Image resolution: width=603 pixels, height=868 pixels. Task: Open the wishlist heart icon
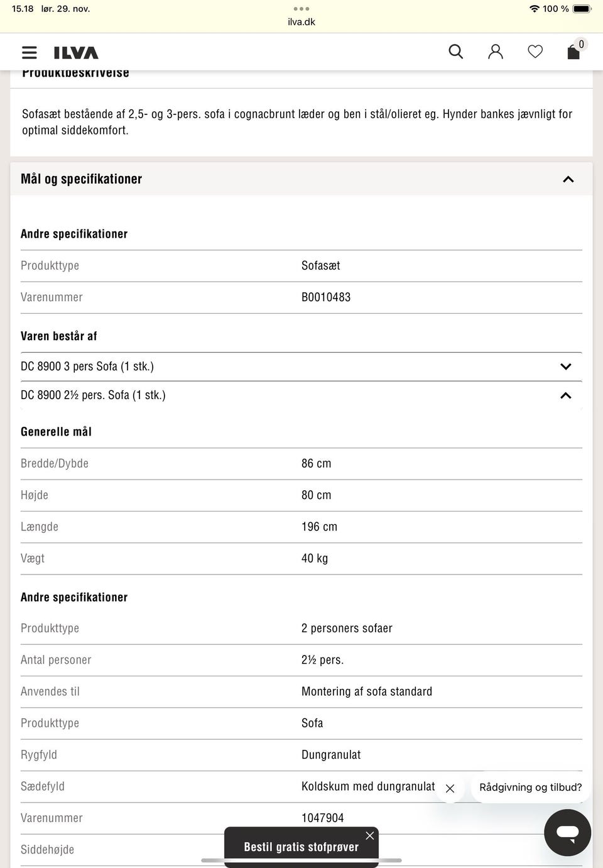click(535, 52)
